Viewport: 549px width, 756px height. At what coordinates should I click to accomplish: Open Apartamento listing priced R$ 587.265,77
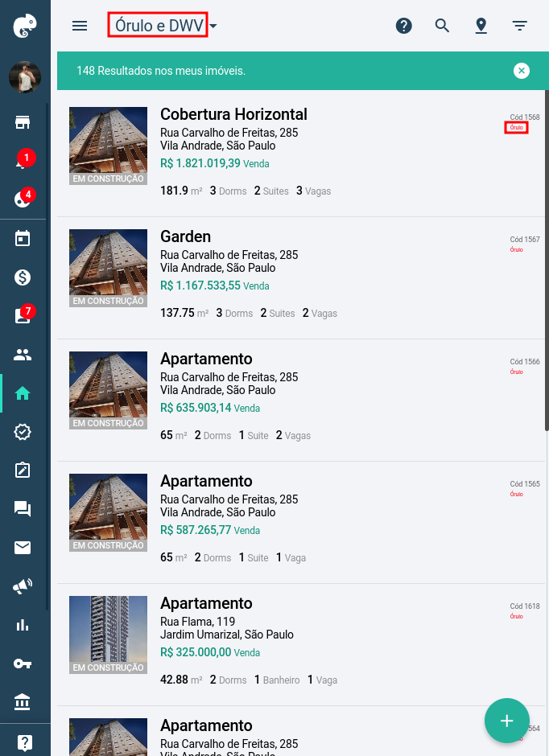206,481
